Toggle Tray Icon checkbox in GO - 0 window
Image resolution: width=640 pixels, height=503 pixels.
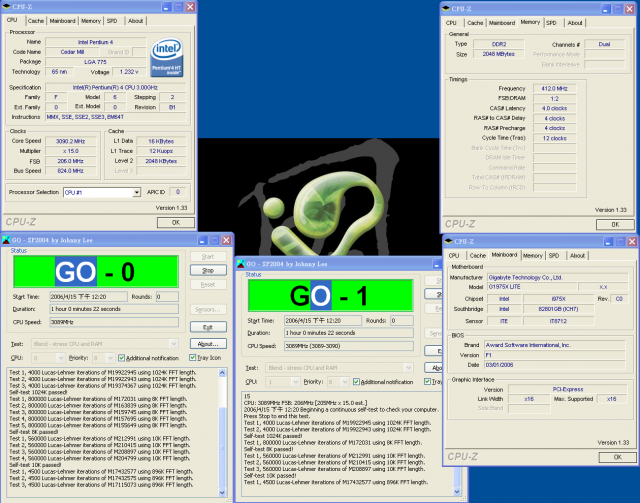[193, 357]
